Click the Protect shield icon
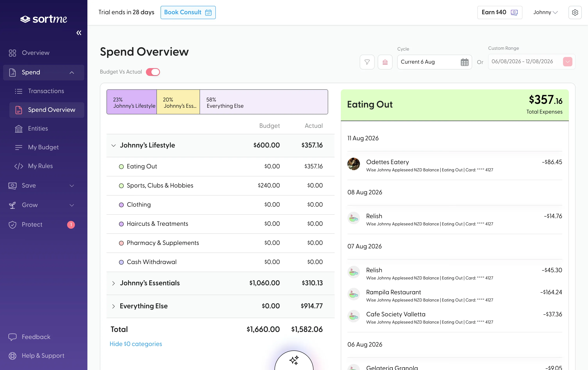Image resolution: width=588 pixels, height=370 pixels. tap(12, 225)
